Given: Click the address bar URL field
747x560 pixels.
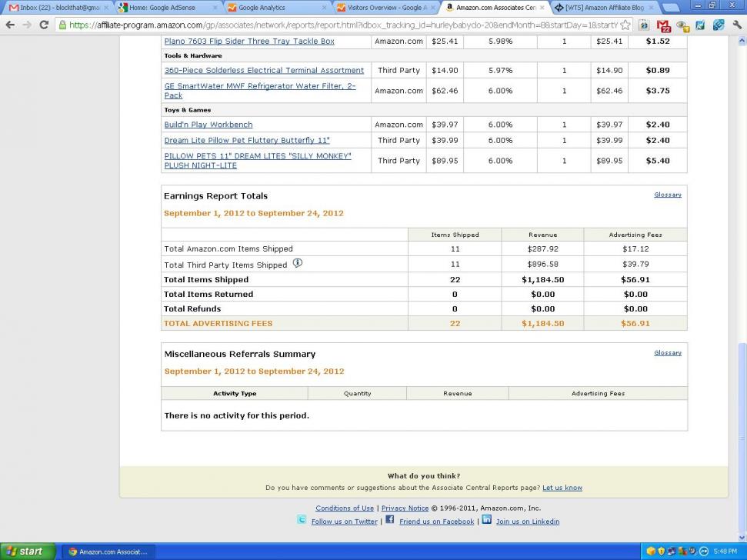Looking at the screenshot, I should [343, 25].
